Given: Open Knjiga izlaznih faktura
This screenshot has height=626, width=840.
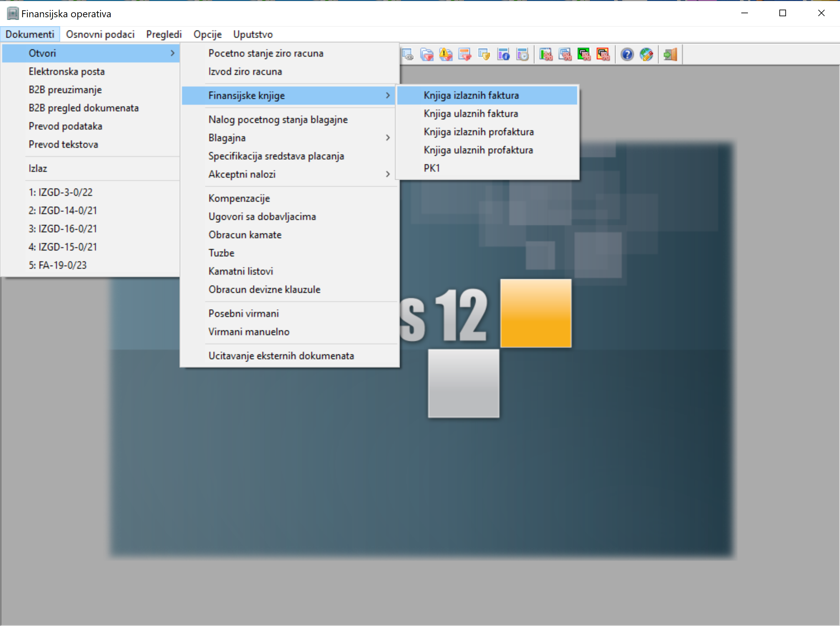Looking at the screenshot, I should click(471, 95).
